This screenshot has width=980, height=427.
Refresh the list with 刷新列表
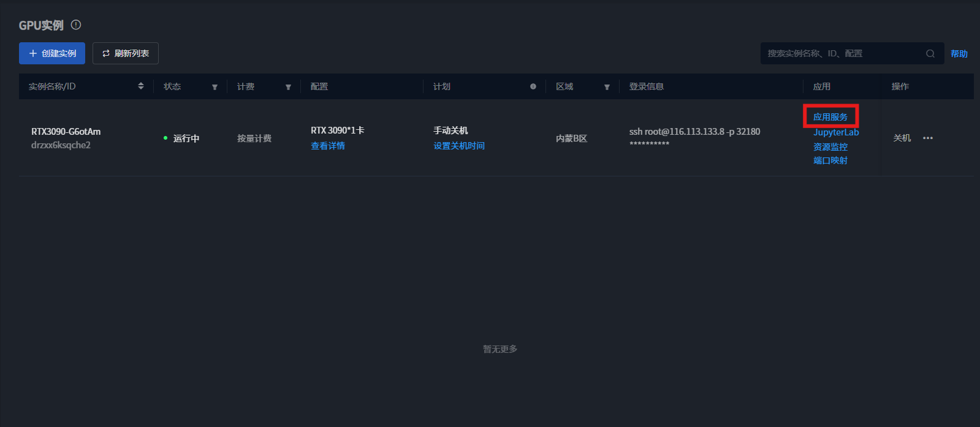126,53
